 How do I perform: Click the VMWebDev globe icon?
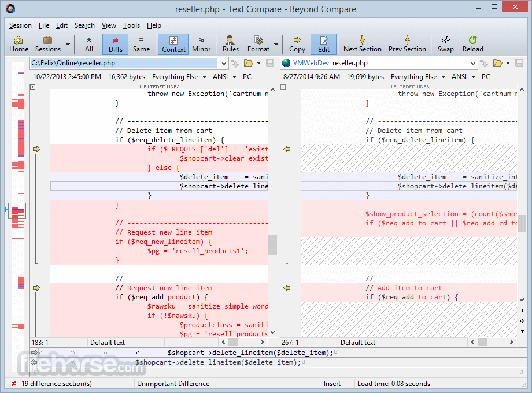point(286,63)
